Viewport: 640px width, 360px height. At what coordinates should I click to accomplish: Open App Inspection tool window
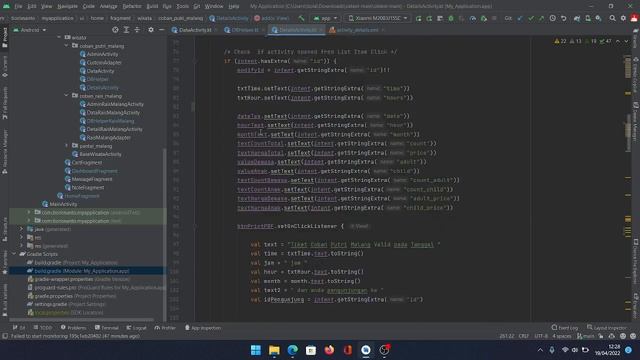[203, 328]
